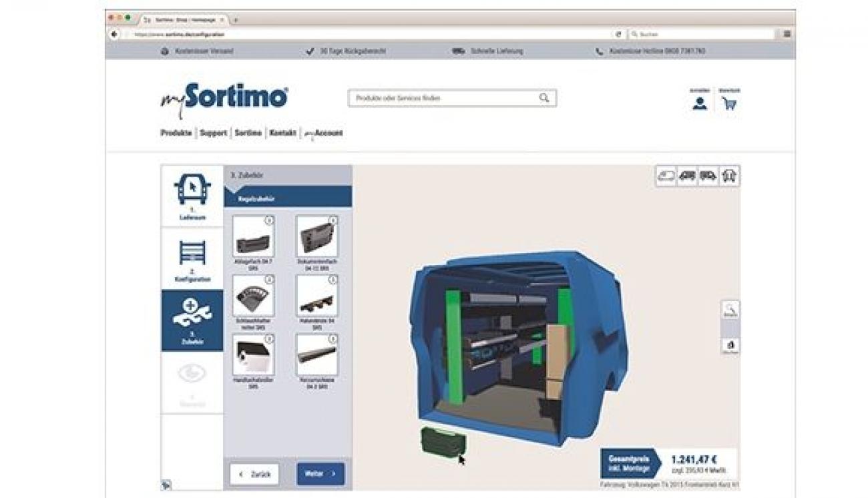This screenshot has width=868, height=498.
Task: Open the Produkte menu
Action: 176,133
